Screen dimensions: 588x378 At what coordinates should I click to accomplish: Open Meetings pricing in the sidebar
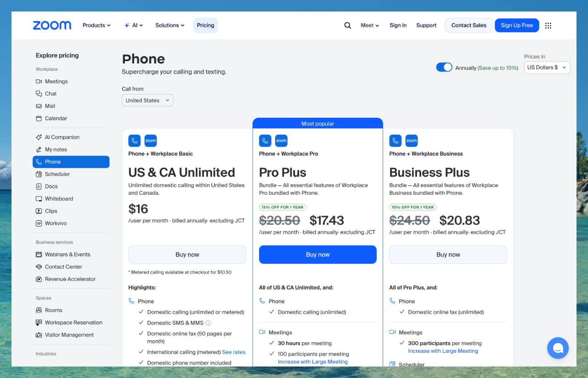pyautogui.click(x=56, y=81)
